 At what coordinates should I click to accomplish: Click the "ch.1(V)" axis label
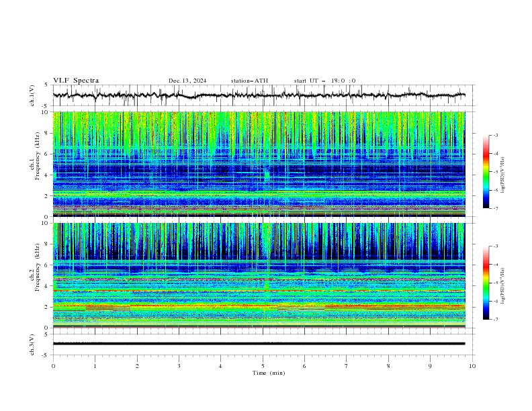32,95
